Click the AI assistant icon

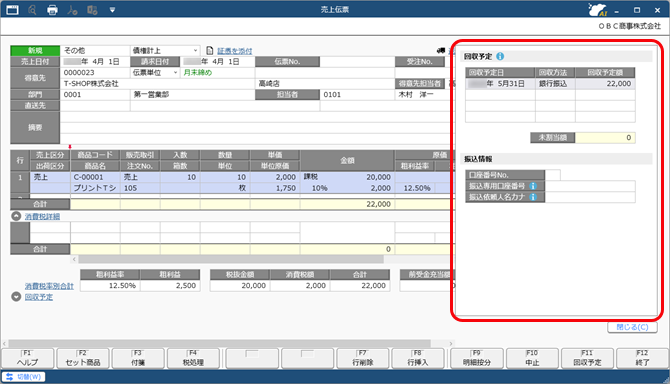(597, 9)
